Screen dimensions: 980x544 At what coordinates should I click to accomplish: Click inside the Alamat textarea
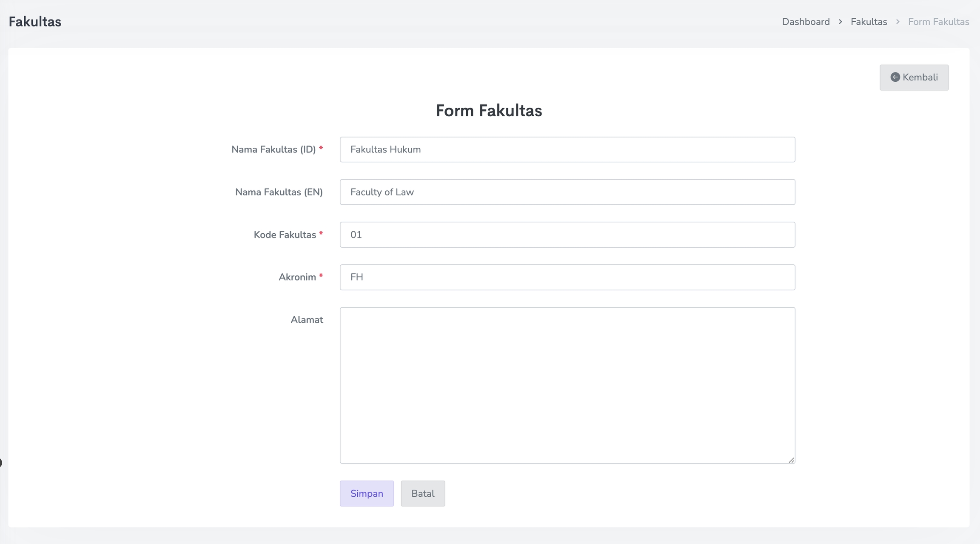567,385
